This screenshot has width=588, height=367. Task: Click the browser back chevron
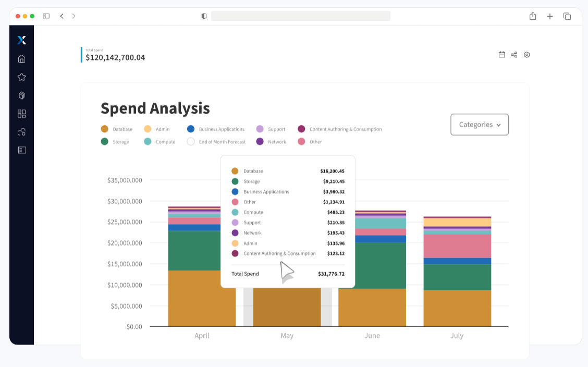[62, 16]
